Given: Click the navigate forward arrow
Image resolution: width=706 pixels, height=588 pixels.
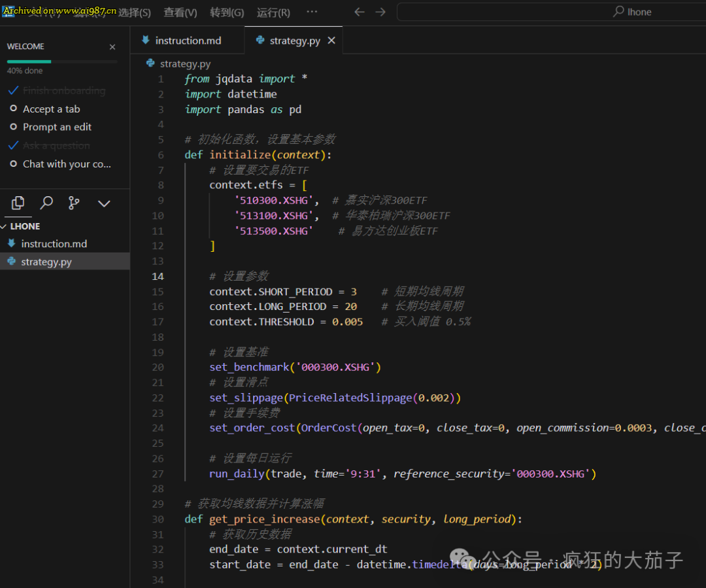Looking at the screenshot, I should pyautogui.click(x=380, y=12).
